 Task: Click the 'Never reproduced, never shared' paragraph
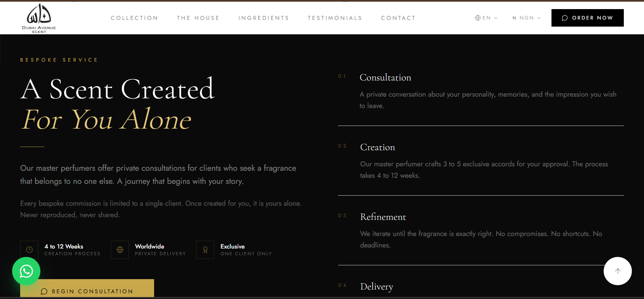coord(161,209)
